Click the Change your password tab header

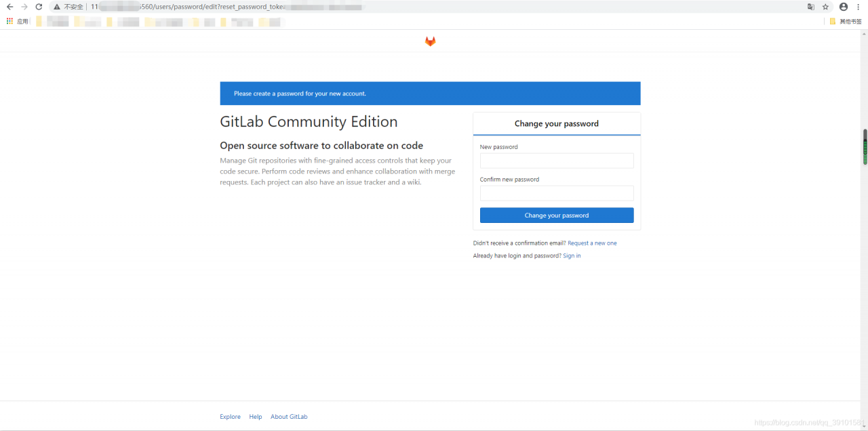[x=557, y=124]
